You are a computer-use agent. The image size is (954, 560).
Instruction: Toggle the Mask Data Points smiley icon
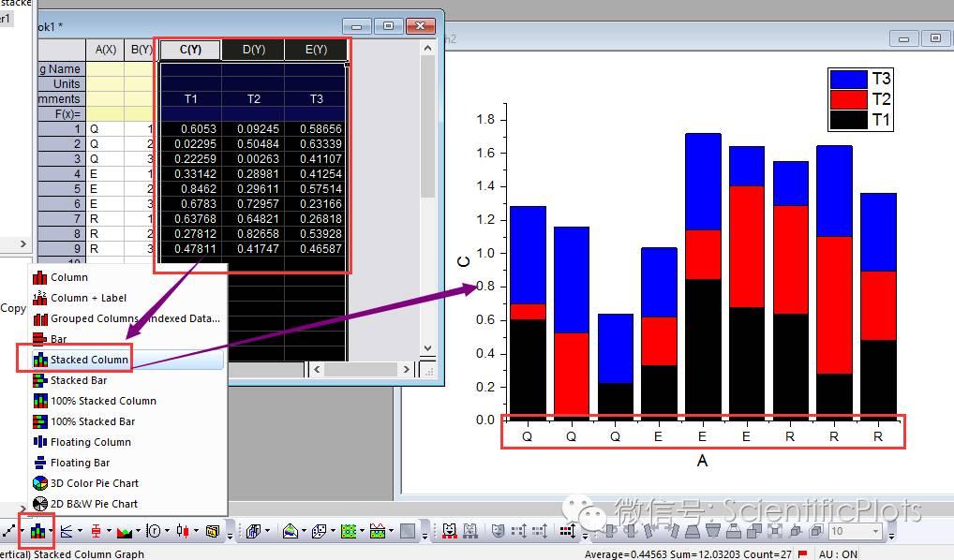(x=449, y=530)
